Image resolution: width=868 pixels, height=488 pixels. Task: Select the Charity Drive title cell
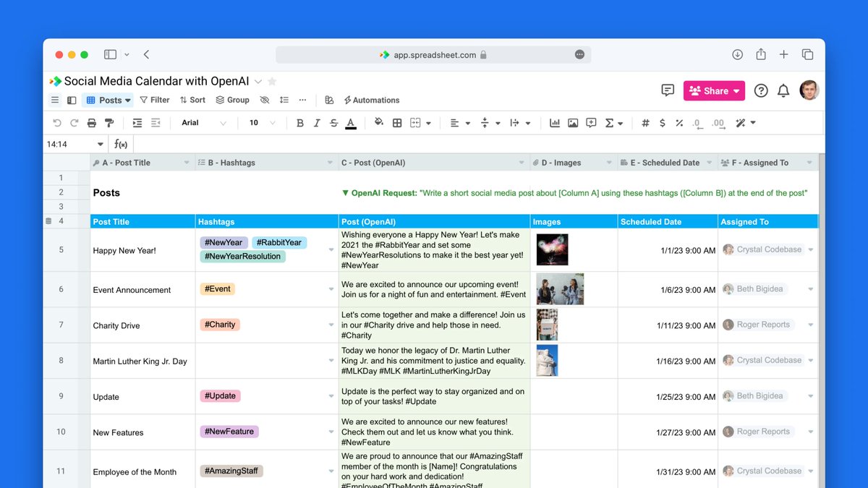tap(142, 325)
